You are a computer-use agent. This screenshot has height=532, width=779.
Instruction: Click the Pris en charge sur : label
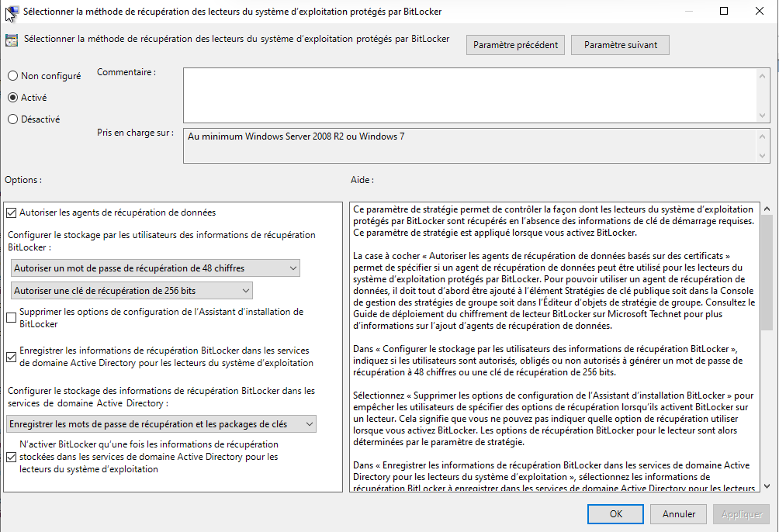[135, 133]
